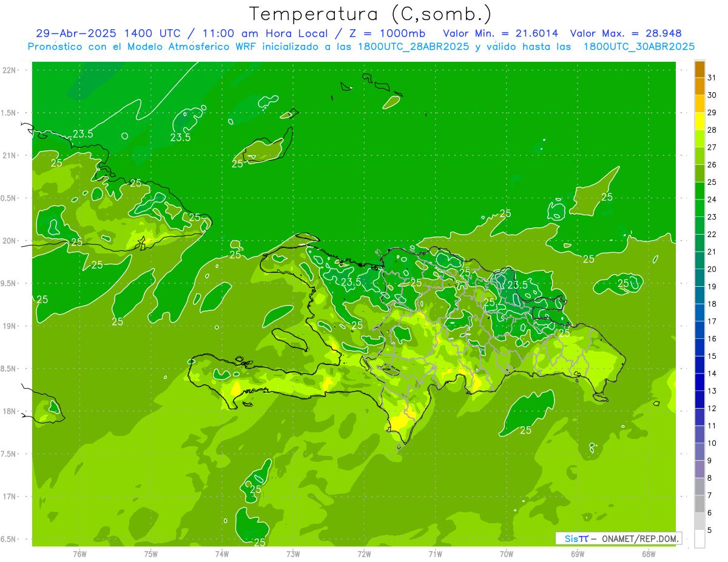This screenshot has width=728, height=562.
Task: Click the dark orange swatch above legend value 31
Action: [699, 69]
